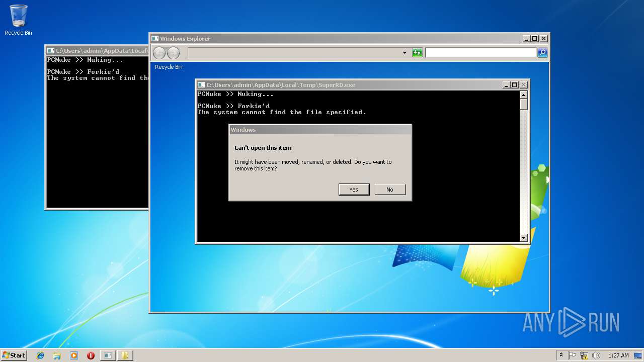Maximize the Windows Explorer window
This screenshot has width=644, height=362.
click(535, 39)
